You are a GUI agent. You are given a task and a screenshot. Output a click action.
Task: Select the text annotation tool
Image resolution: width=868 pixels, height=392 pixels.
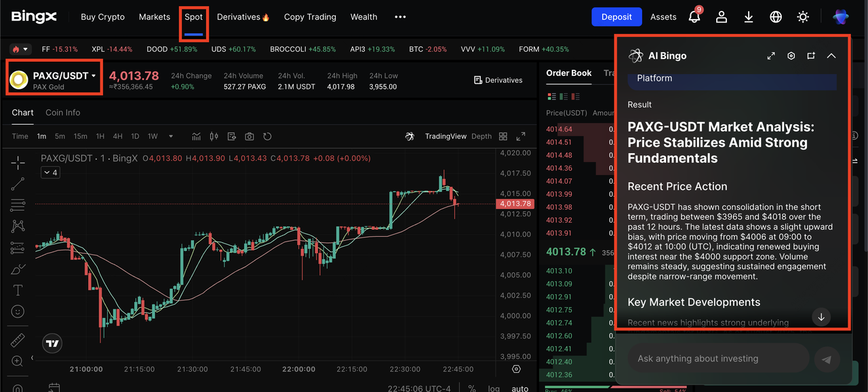click(18, 290)
